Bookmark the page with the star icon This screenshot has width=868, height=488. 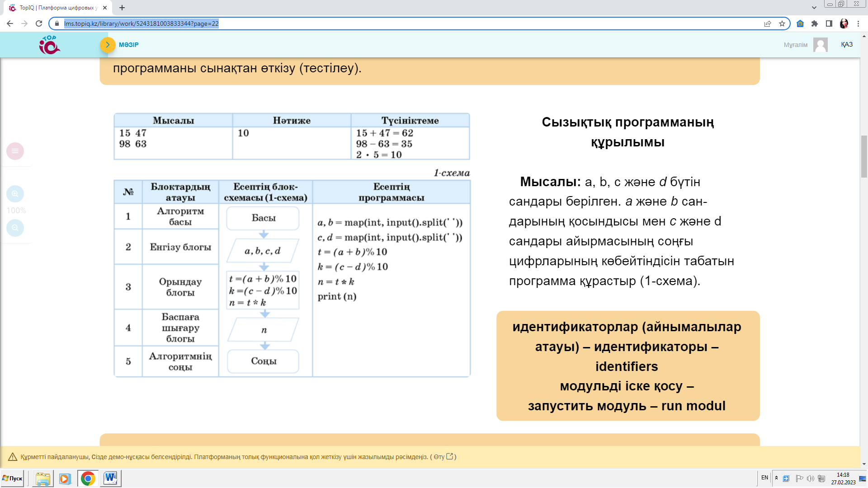pos(782,23)
